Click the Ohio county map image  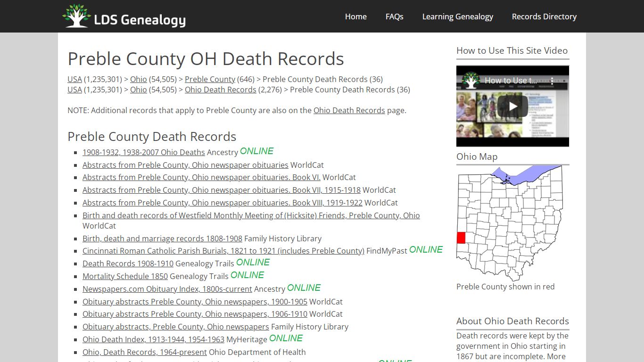(509, 223)
